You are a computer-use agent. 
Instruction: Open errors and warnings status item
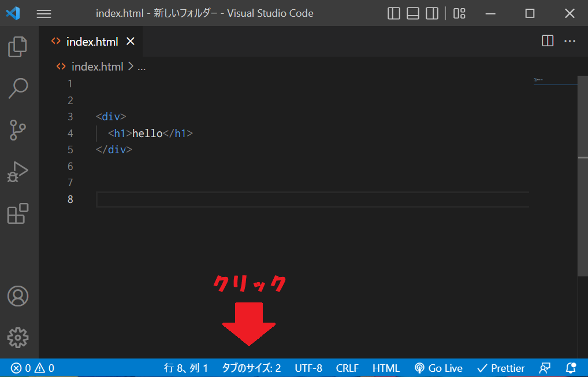[32, 368]
